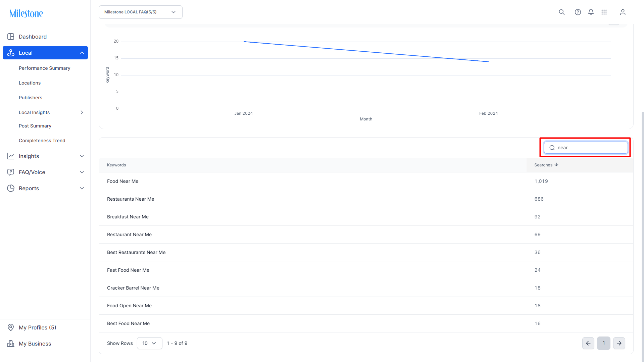Expand the FAQ/Voice menu chevron

tap(82, 172)
